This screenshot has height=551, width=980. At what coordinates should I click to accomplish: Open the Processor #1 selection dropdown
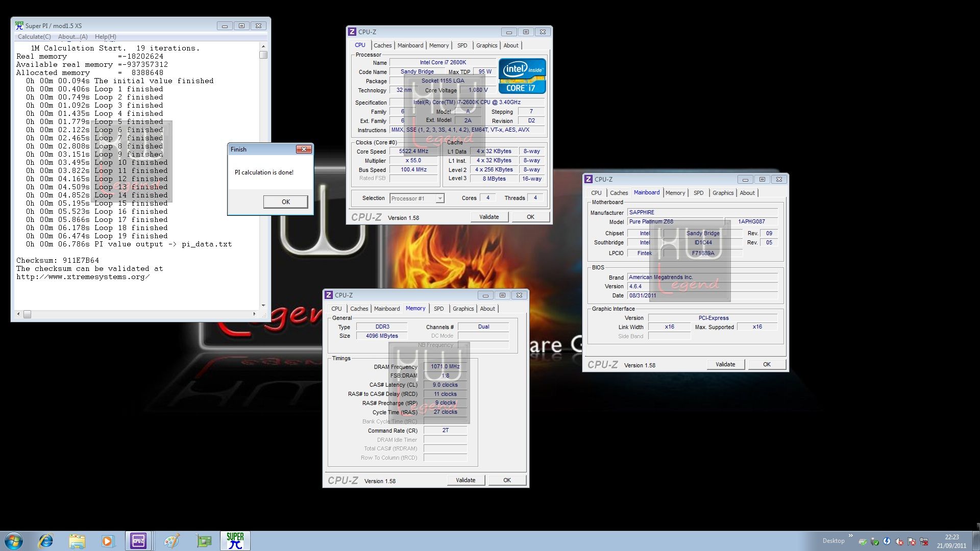[x=417, y=198]
